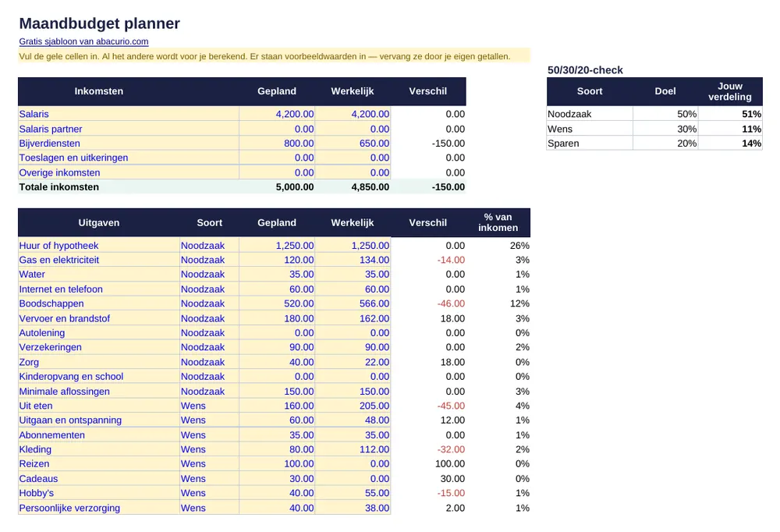Image resolution: width=780 pixels, height=532 pixels.
Task: Select the Minimale aflossingen cell
Action: 99,392
